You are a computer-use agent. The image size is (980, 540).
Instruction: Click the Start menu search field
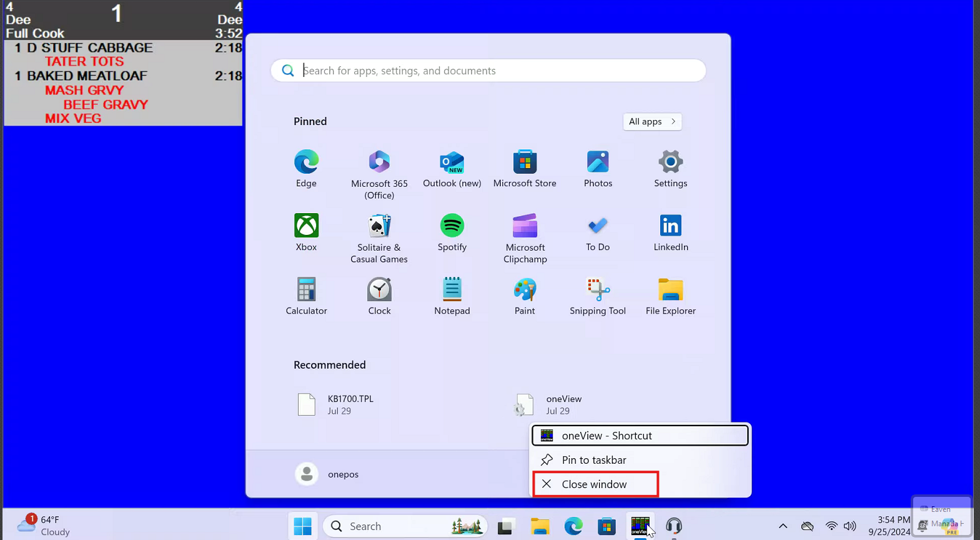pyautogui.click(x=488, y=71)
